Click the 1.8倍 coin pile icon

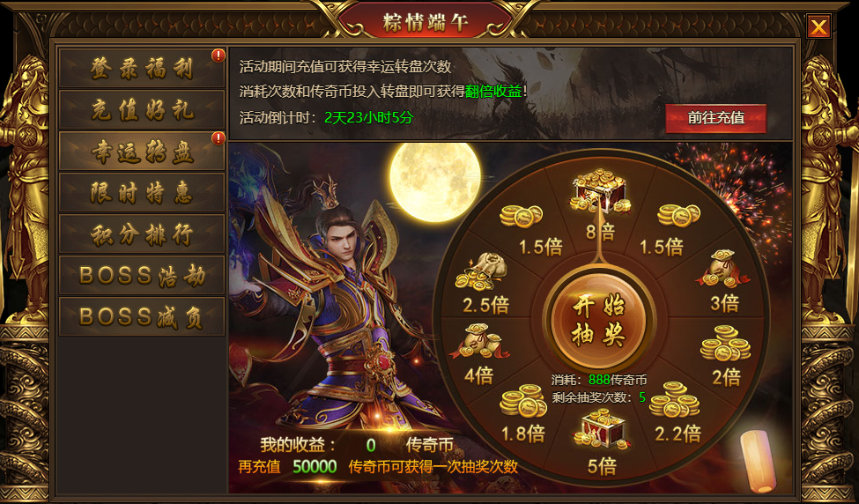tap(523, 400)
